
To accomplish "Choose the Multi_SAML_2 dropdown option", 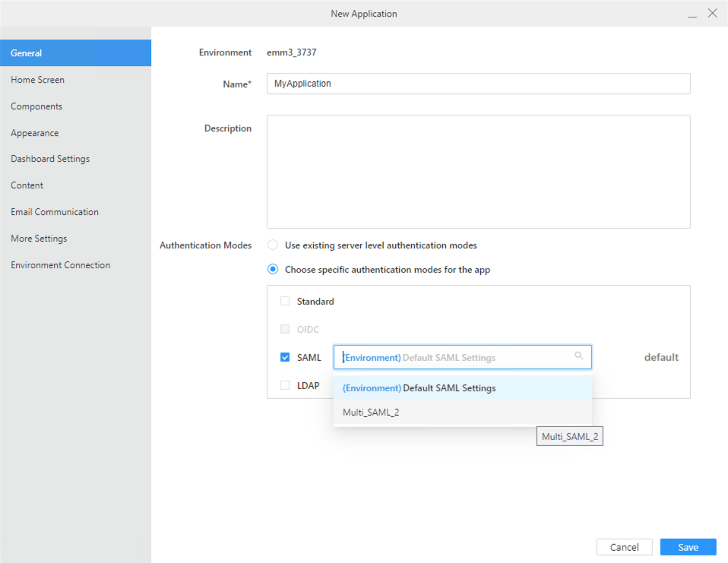I will pos(463,412).
